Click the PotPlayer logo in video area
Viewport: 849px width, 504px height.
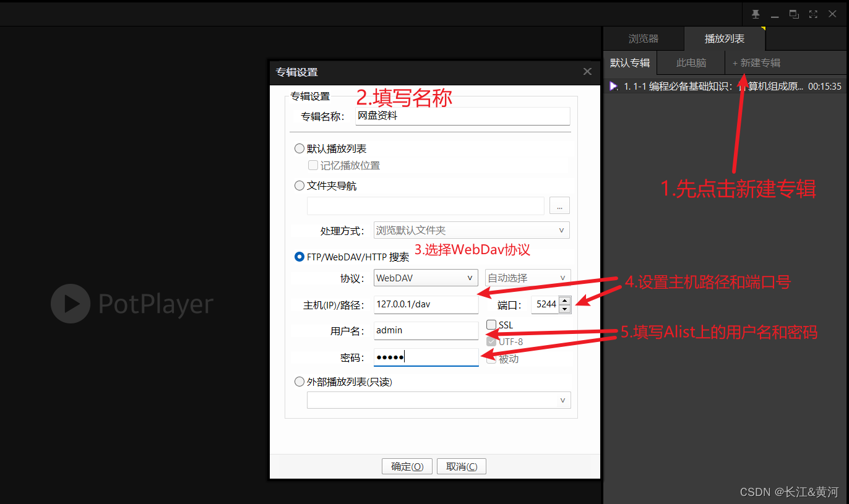(x=132, y=304)
